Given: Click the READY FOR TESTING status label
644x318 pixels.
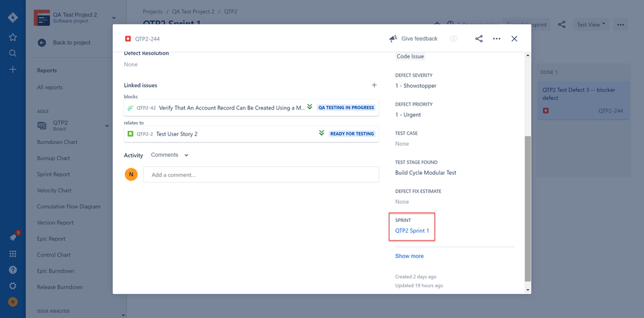Looking at the screenshot, I should (352, 134).
